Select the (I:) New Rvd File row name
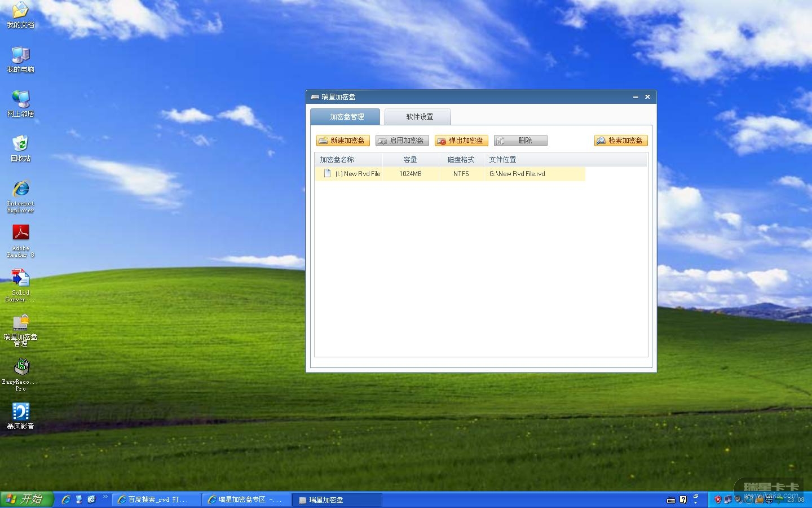This screenshot has width=812, height=508. pyautogui.click(x=358, y=174)
